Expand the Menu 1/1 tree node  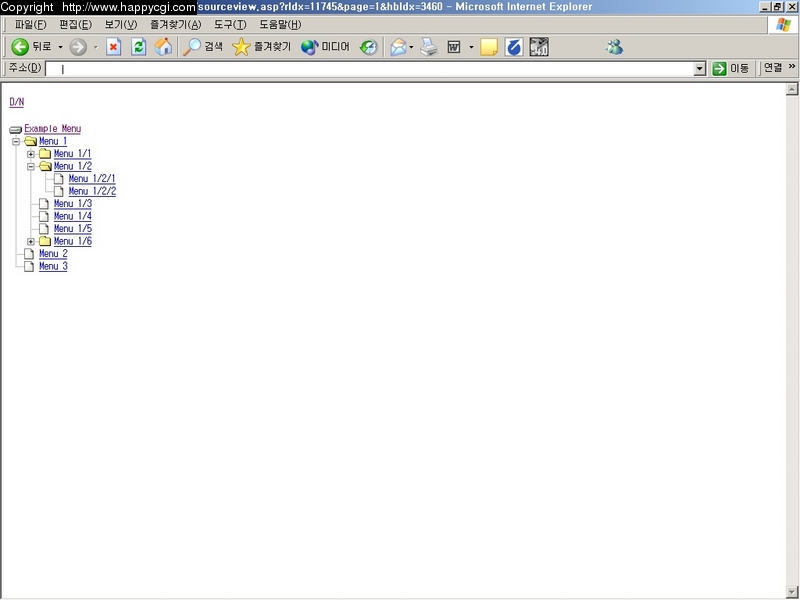31,154
